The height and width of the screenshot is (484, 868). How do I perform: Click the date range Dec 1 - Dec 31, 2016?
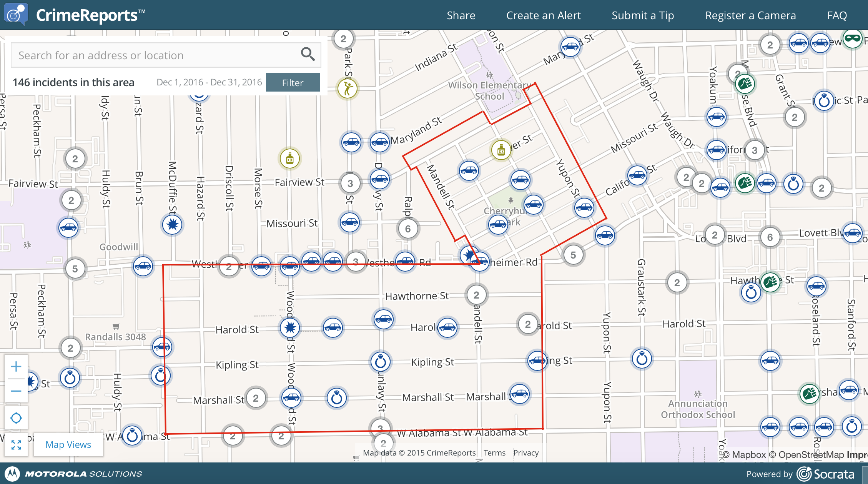coord(209,82)
